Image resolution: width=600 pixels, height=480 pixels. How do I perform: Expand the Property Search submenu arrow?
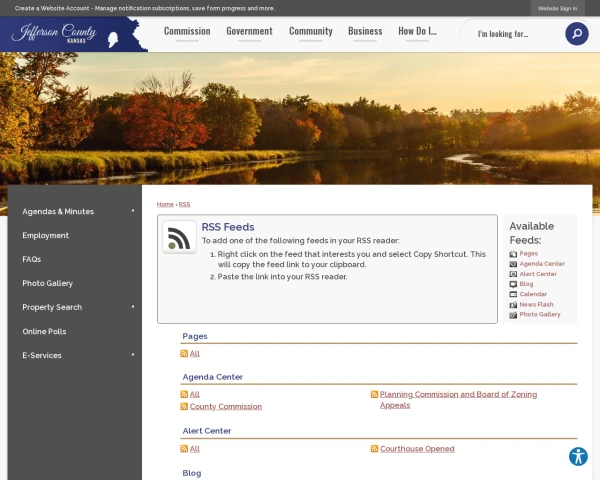tap(133, 307)
